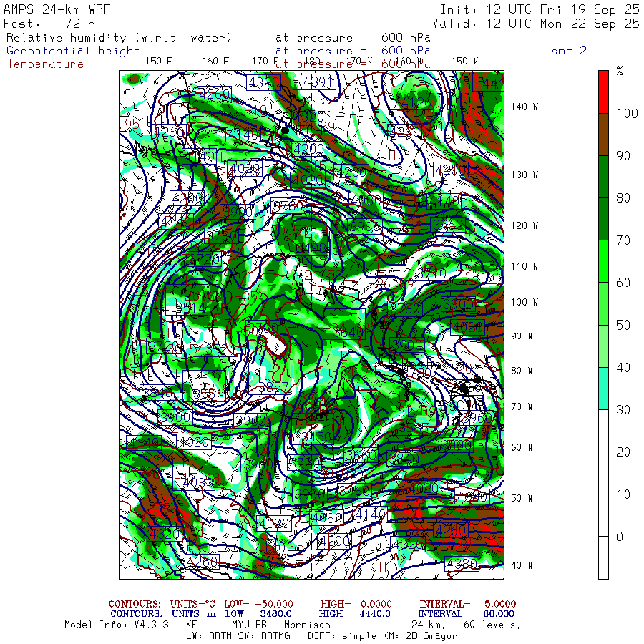The height and width of the screenshot is (644, 644).
Task: Select the red 'Temperature' label
Action: 45,64
